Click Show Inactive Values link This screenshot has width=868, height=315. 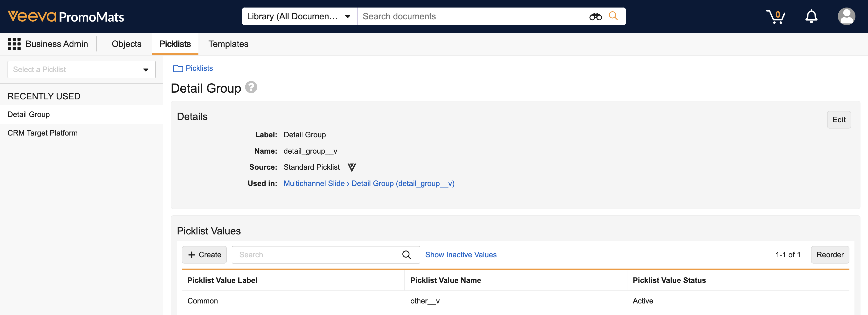click(461, 255)
